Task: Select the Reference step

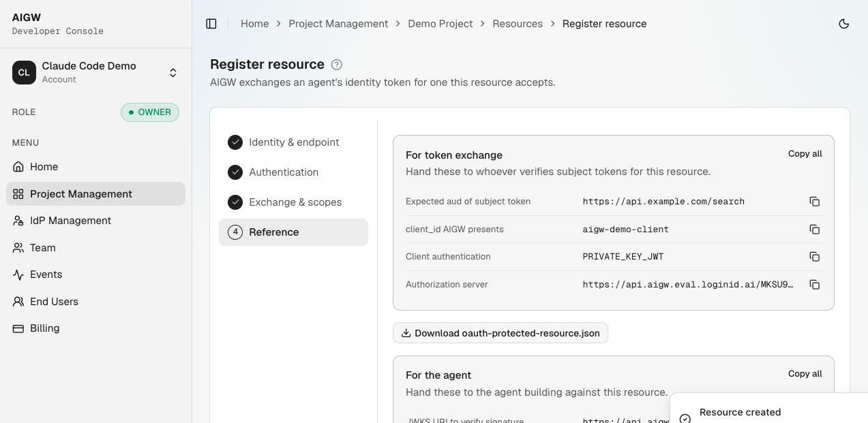Action: click(293, 232)
